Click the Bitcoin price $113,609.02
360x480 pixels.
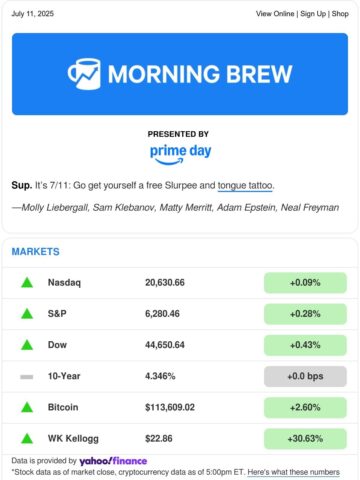pos(170,407)
